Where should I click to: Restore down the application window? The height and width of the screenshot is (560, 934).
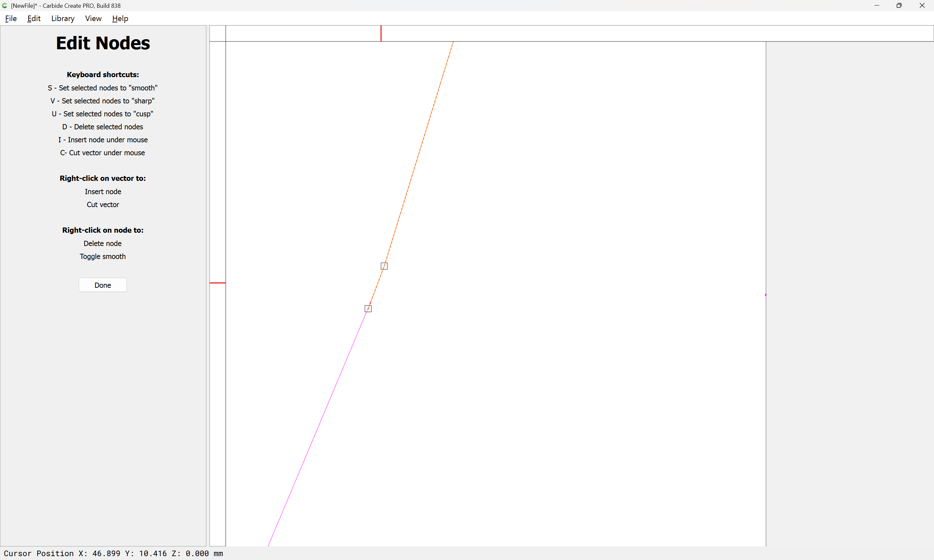pyautogui.click(x=899, y=6)
